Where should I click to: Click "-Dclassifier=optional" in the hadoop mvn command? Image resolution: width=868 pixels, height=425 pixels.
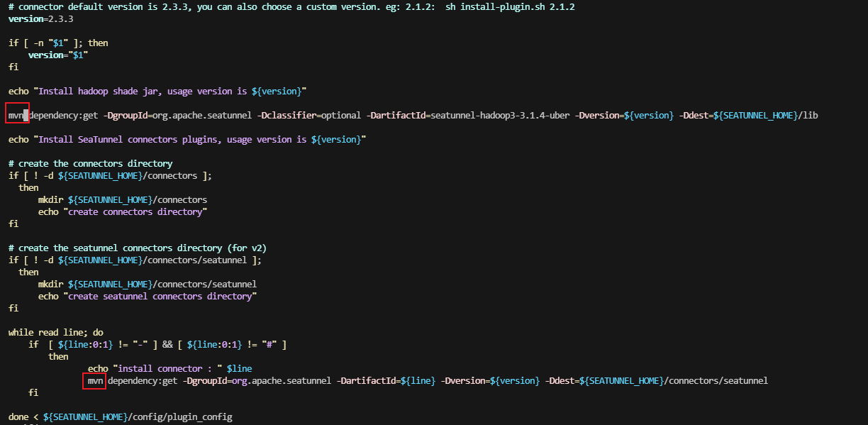tap(309, 115)
